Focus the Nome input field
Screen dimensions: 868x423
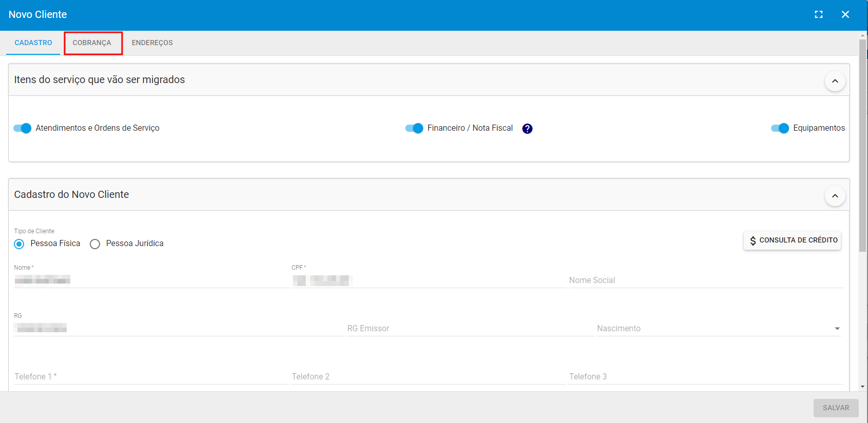point(151,280)
